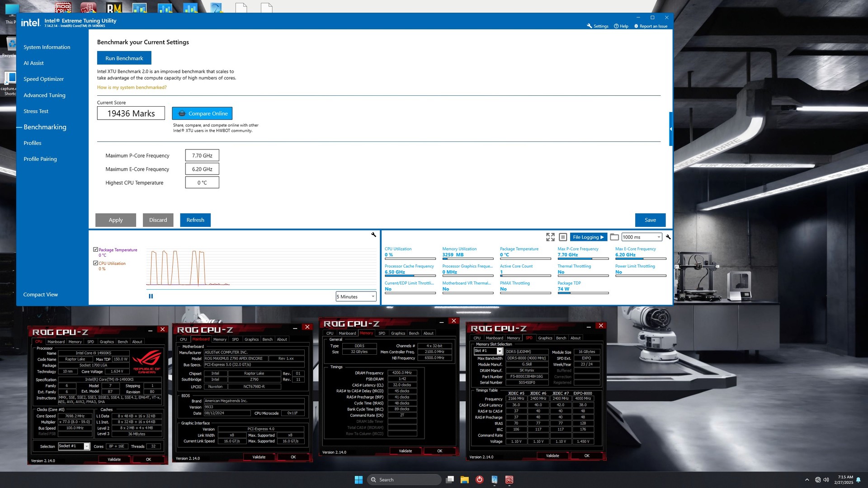
Task: Open the network icon in the system tray
Action: (x=818, y=480)
